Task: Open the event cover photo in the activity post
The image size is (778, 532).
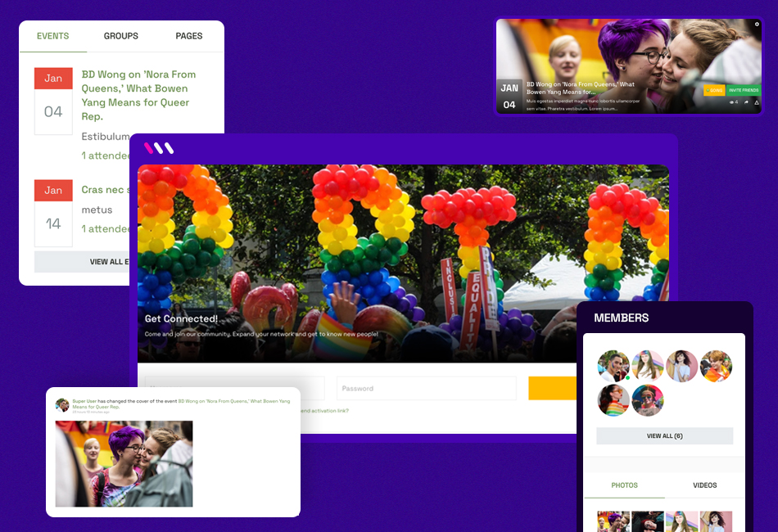Action: coord(124,463)
